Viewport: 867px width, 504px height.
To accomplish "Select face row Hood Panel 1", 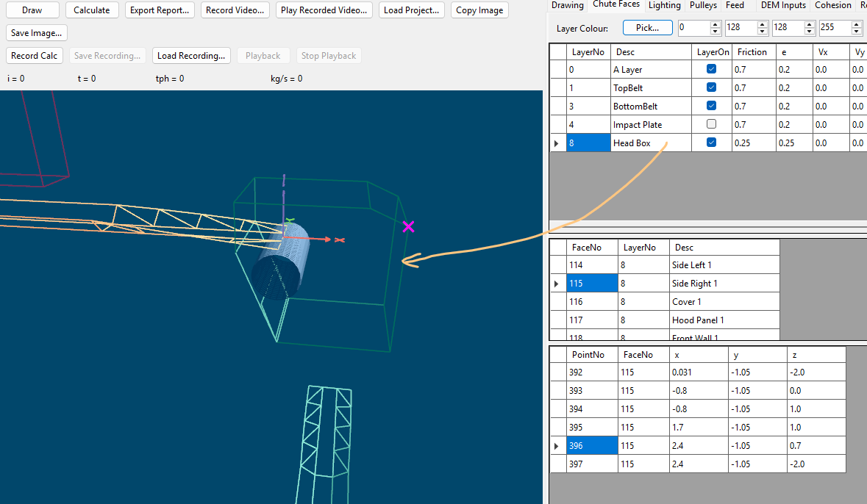I will [724, 320].
